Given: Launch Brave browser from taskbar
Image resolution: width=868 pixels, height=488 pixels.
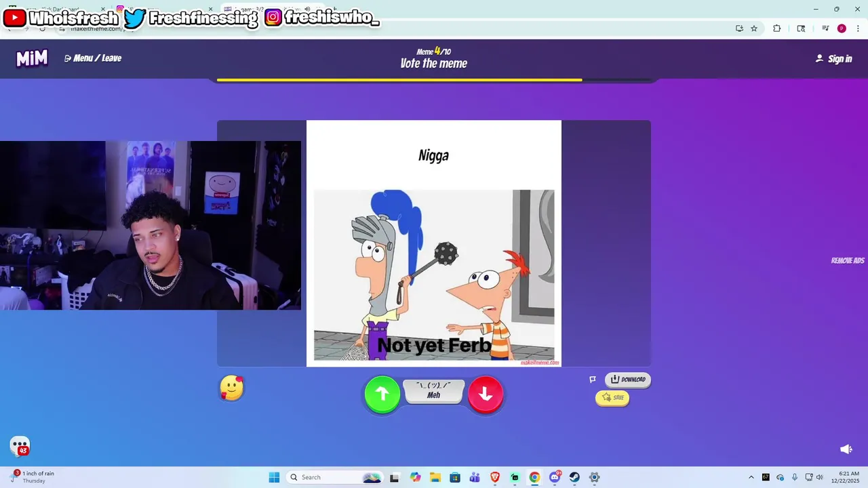Looking at the screenshot, I should click(494, 477).
